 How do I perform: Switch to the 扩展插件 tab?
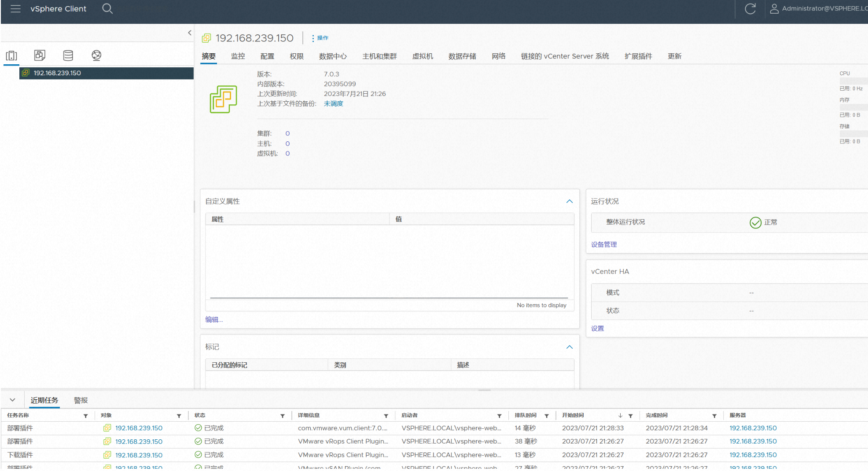[638, 56]
